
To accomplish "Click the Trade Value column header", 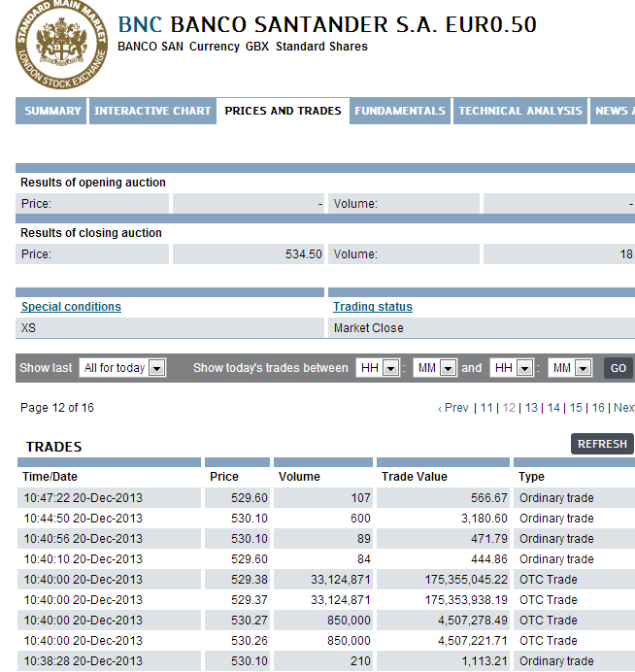I will click(415, 477).
